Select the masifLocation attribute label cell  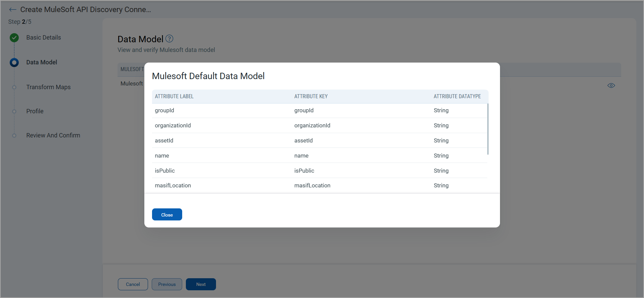point(173,185)
